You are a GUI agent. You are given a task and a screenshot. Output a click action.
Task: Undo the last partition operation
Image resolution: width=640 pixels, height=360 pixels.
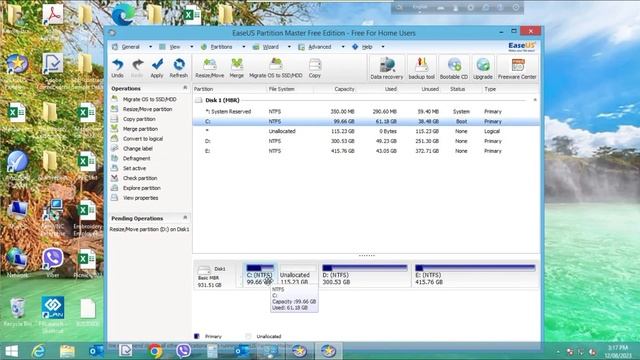pos(118,68)
